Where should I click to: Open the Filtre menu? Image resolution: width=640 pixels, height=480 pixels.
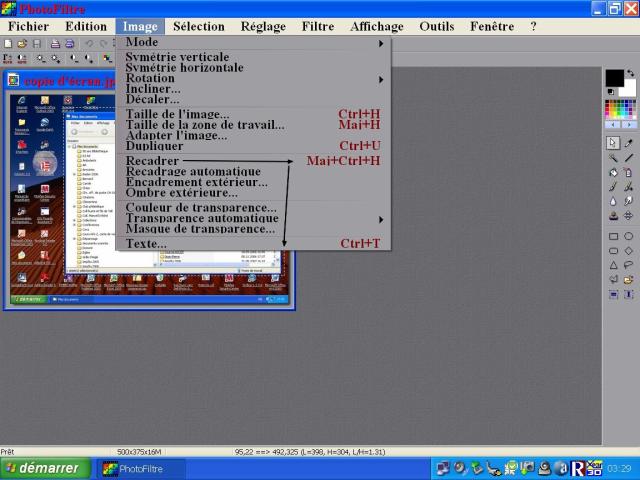318,27
